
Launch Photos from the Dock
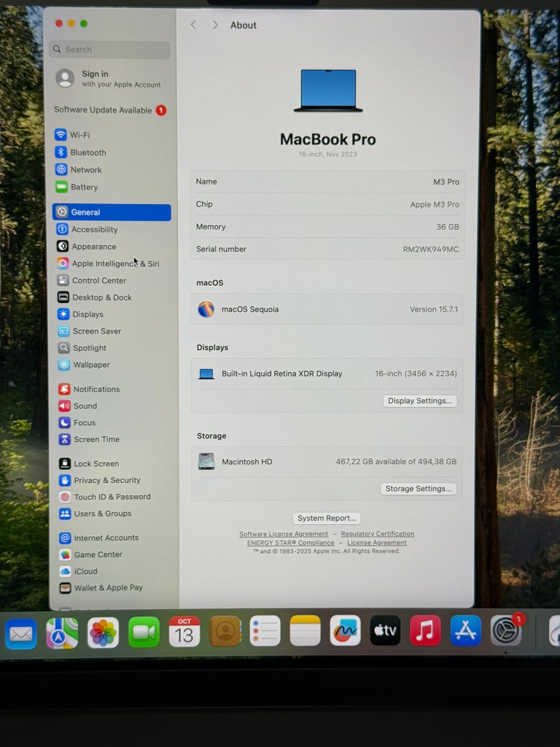pos(103,633)
